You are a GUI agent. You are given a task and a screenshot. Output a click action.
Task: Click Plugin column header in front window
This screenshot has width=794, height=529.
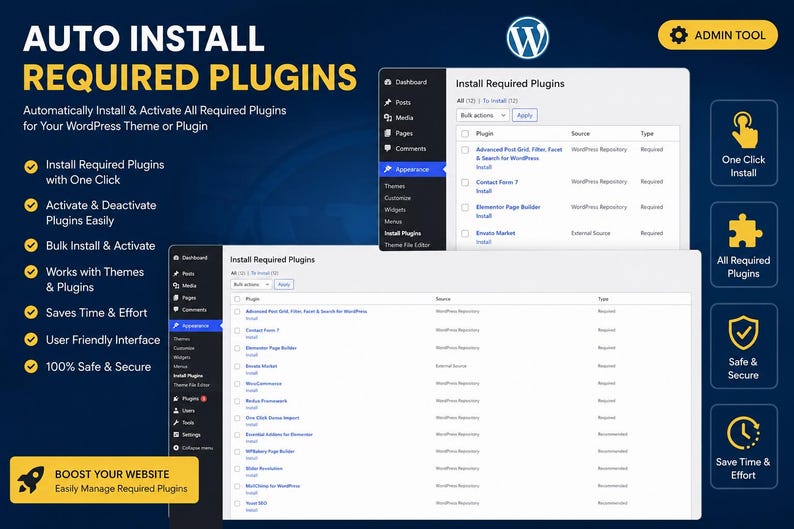[x=252, y=299]
